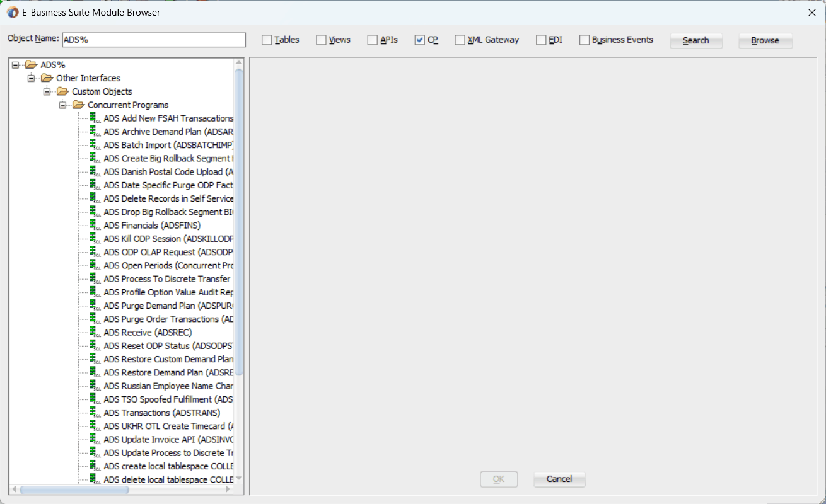Click the Search button
The width and height of the screenshot is (826, 504).
point(696,40)
